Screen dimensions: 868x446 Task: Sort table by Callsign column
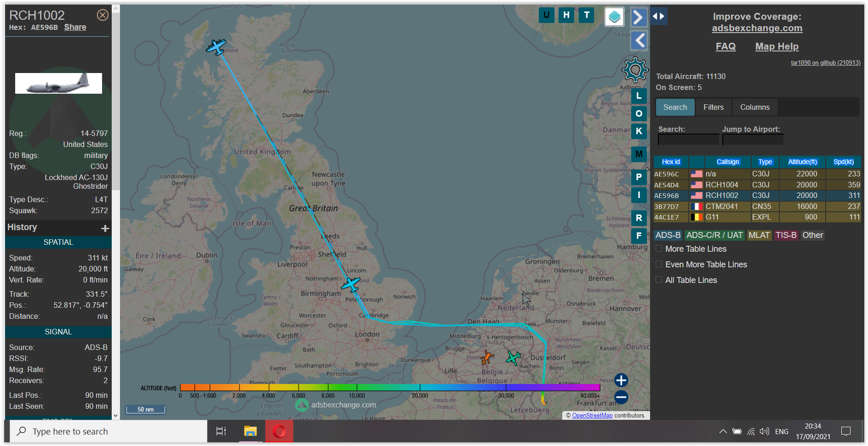[x=728, y=162]
